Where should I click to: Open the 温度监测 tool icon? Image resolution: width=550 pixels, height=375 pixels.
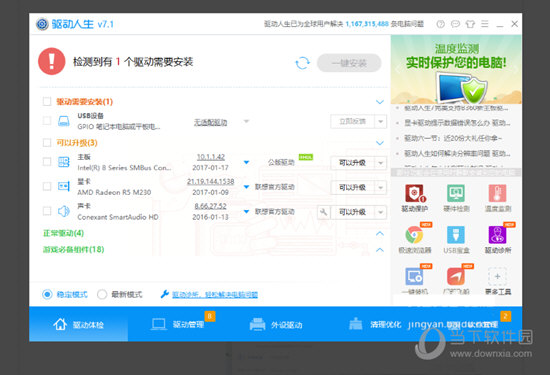point(497,194)
